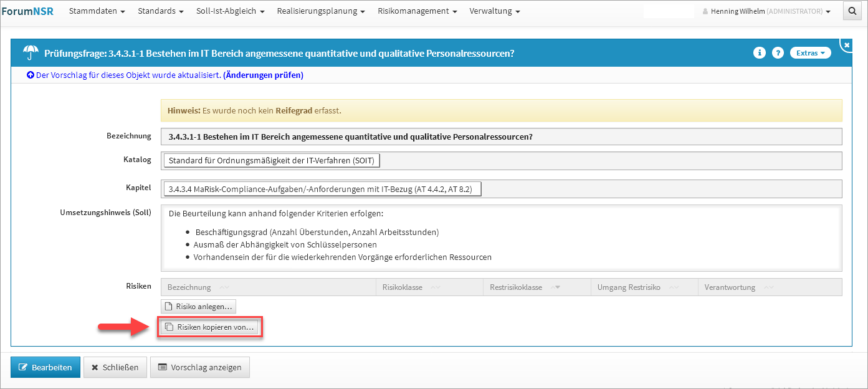Open the Risikomanagement menu
Viewport: 868px width, 389px height.
417,11
